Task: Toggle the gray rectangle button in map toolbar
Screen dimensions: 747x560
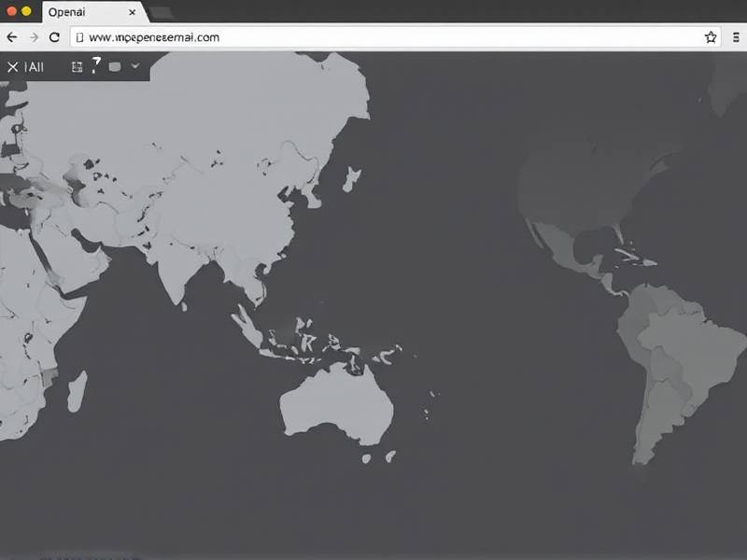Action: pyautogui.click(x=115, y=66)
